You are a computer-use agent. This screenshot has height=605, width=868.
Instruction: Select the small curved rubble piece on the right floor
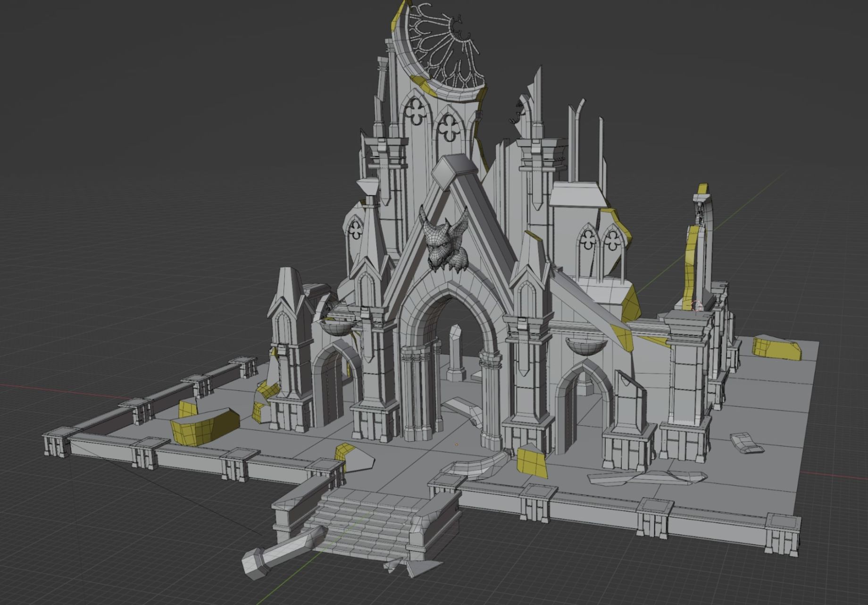pos(746,443)
